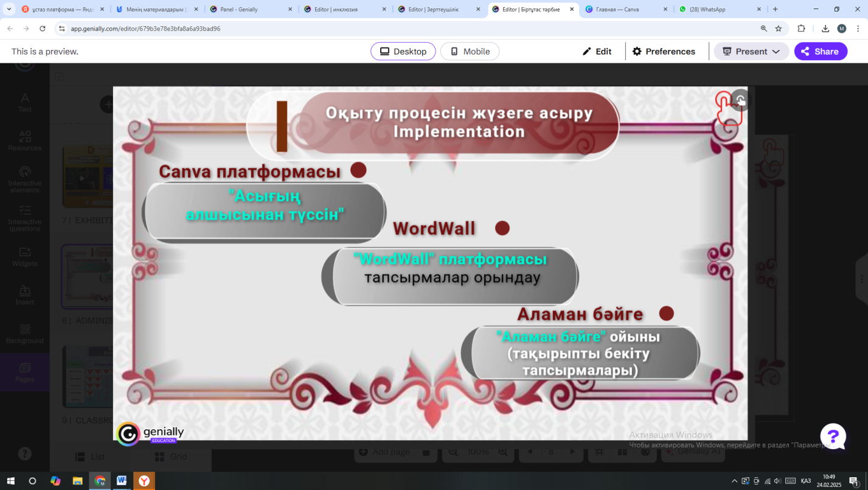Open the page zoom magnifier icon
The height and width of the screenshot is (490, 868).
(x=763, y=29)
